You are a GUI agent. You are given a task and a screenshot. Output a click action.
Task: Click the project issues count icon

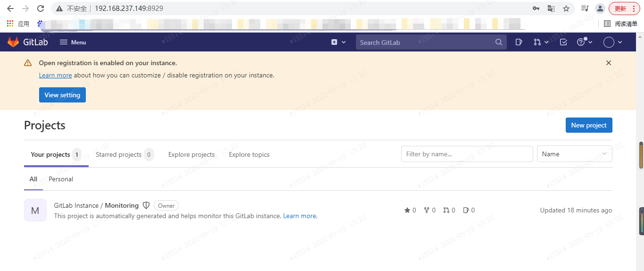[x=469, y=210]
